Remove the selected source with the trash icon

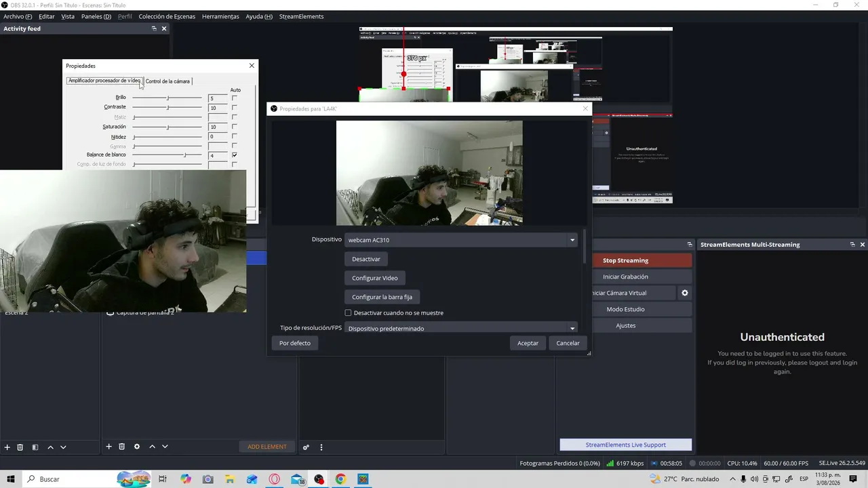pos(122,447)
